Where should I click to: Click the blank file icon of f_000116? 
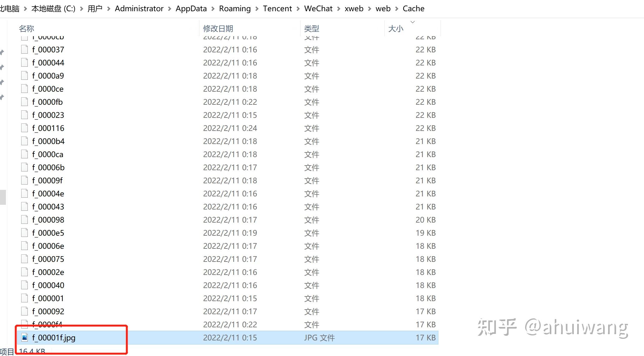click(x=25, y=128)
